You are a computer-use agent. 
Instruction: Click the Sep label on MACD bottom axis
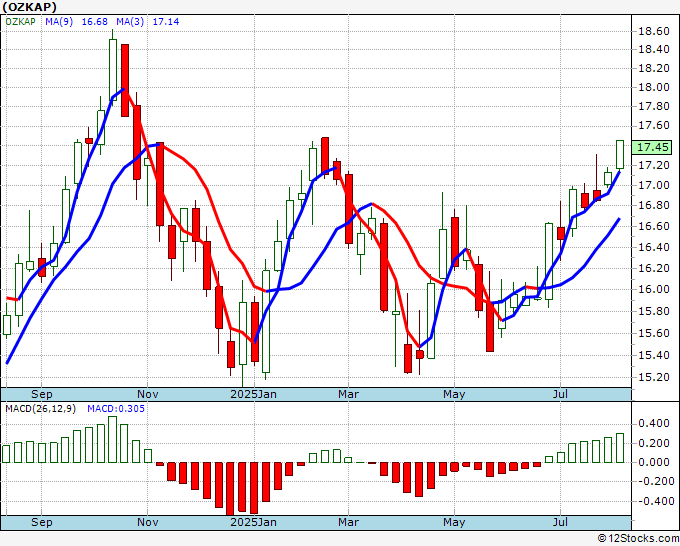[42, 522]
